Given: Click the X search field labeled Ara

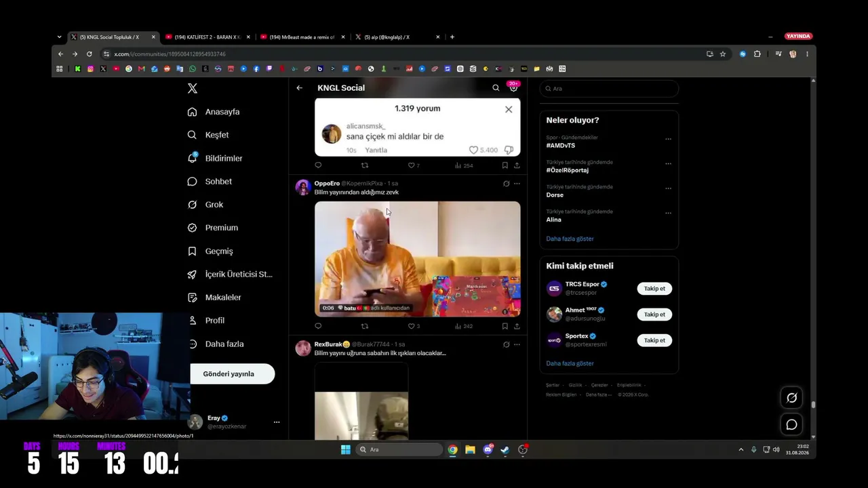Looking at the screenshot, I should click(609, 89).
